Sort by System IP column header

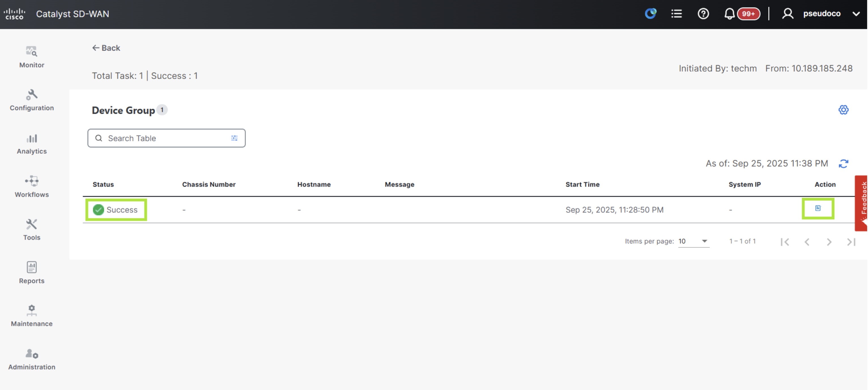coord(744,185)
